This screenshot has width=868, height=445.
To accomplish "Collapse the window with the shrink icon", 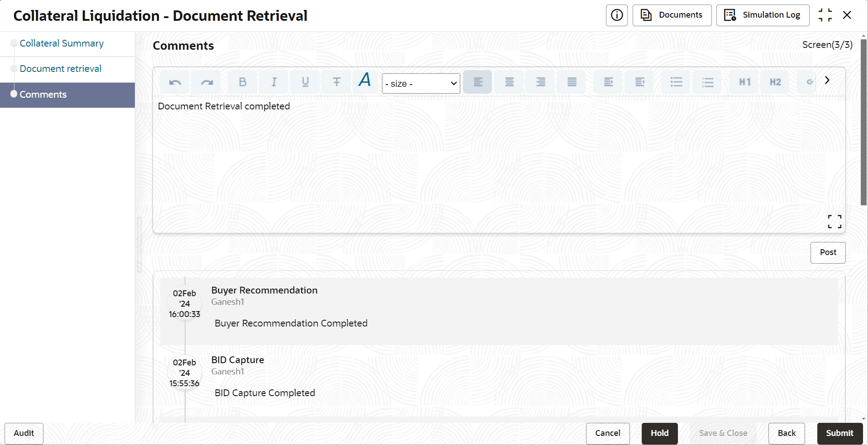I will (825, 15).
